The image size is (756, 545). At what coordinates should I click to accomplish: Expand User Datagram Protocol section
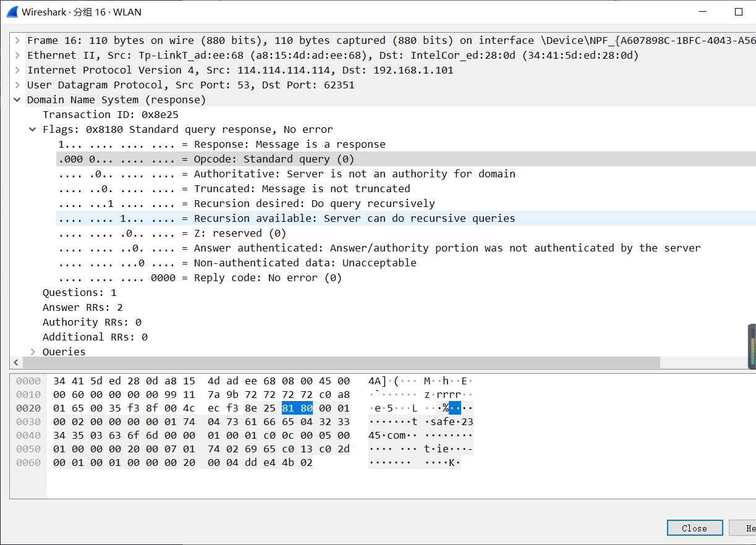pyautogui.click(x=17, y=85)
